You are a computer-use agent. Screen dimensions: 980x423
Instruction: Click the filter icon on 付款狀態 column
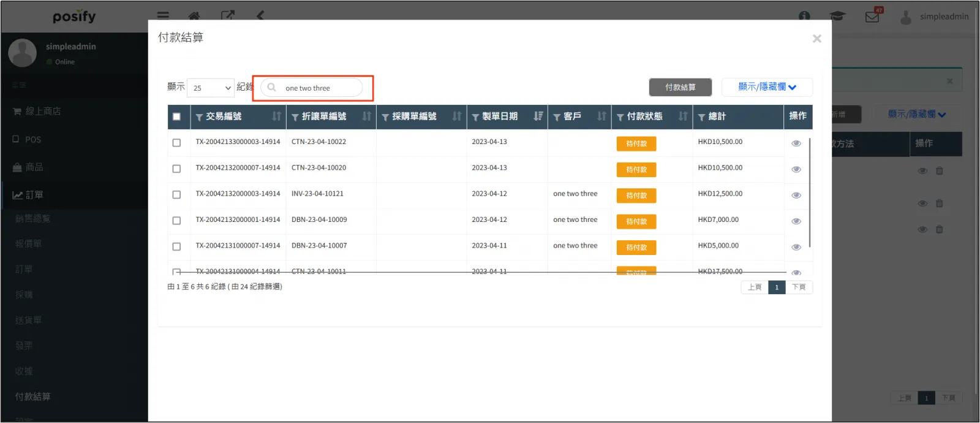[x=620, y=117]
